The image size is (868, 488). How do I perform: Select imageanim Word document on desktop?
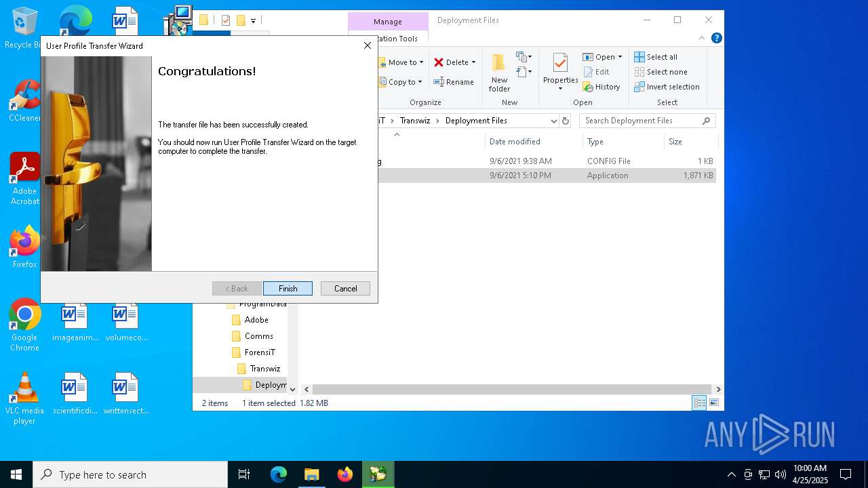click(75, 322)
